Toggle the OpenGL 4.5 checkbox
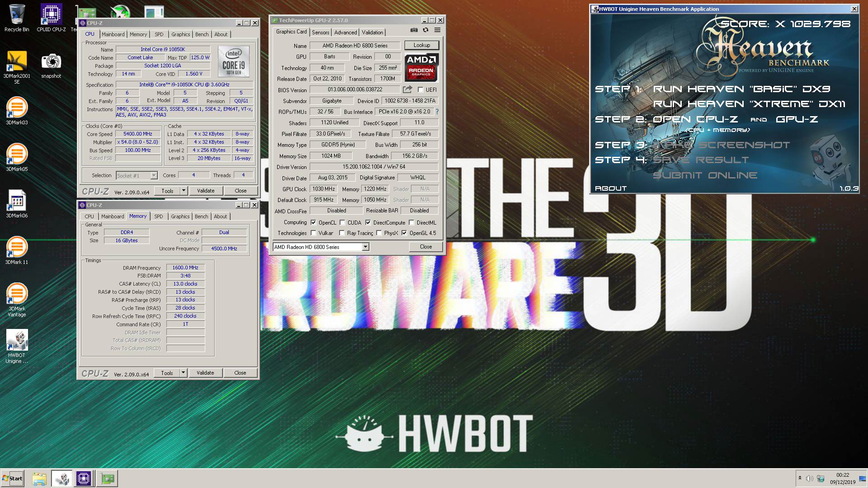The image size is (868, 488). click(x=404, y=233)
